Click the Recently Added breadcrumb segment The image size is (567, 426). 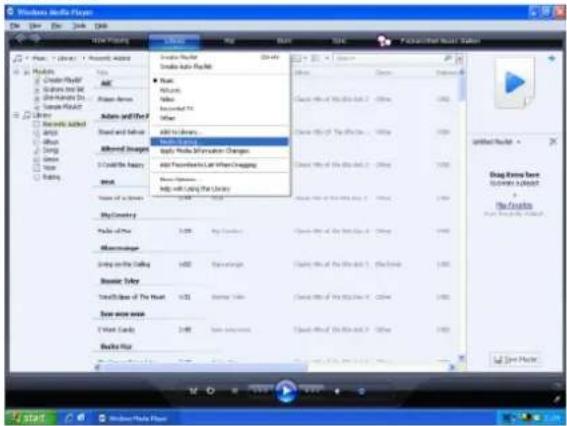coord(110,58)
